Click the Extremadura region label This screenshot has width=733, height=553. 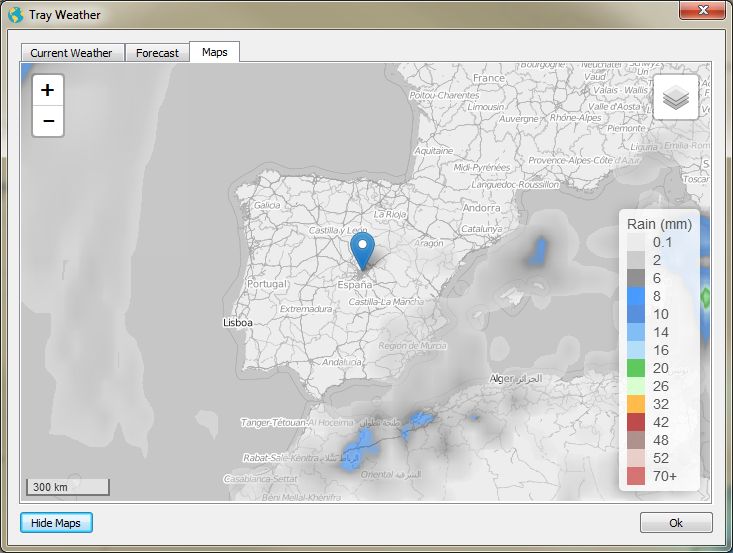306,309
